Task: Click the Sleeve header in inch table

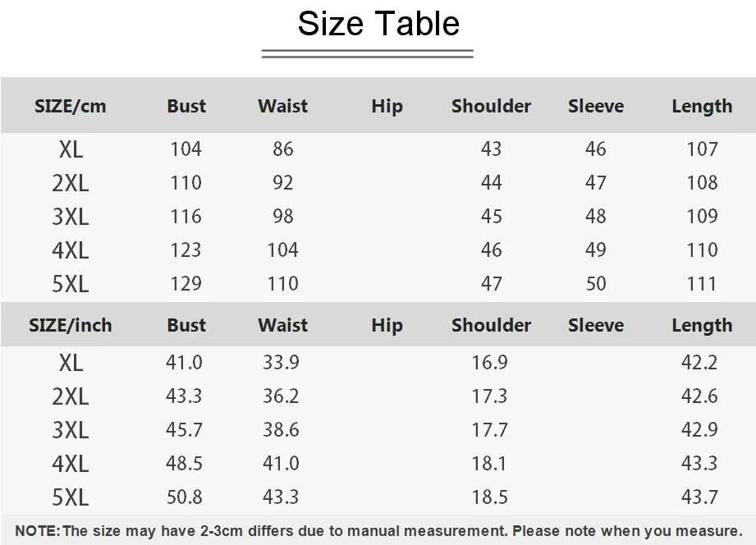Action: [x=595, y=325]
